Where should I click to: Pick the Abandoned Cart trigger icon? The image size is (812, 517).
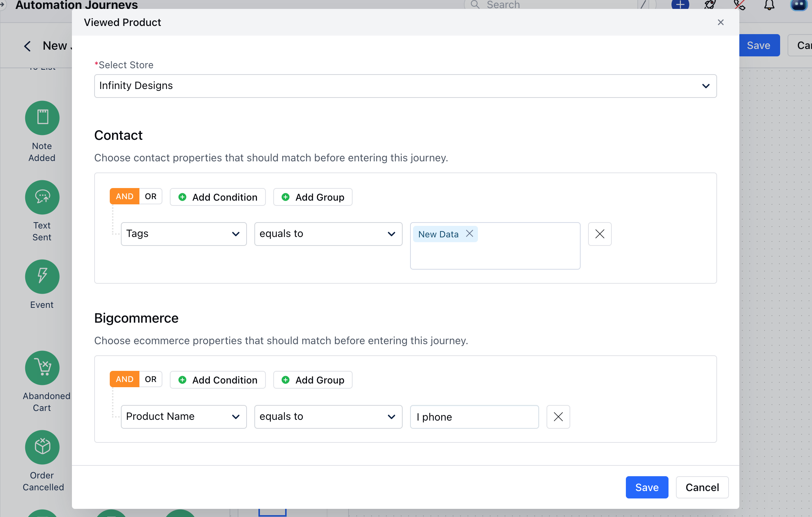(x=42, y=368)
